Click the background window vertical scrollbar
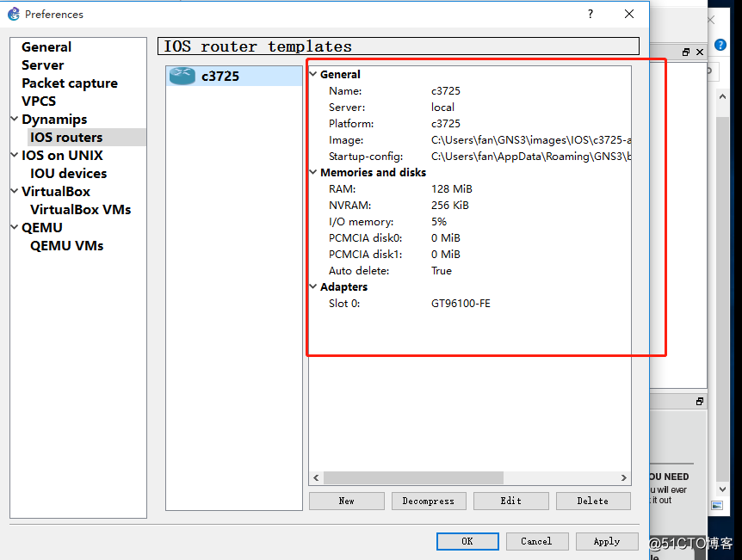The image size is (742, 560). tap(722, 298)
